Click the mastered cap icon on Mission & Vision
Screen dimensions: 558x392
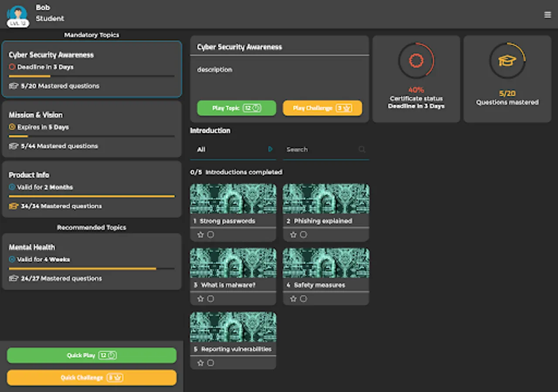(x=14, y=146)
